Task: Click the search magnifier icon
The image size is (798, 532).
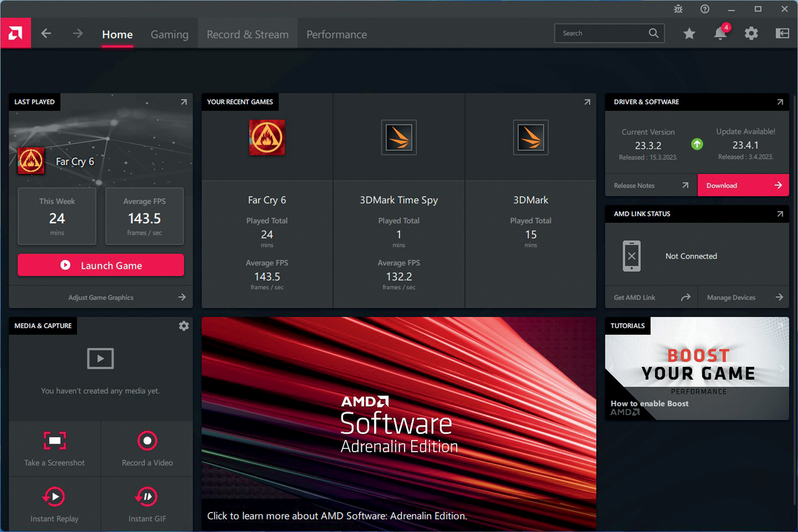Action: point(654,33)
